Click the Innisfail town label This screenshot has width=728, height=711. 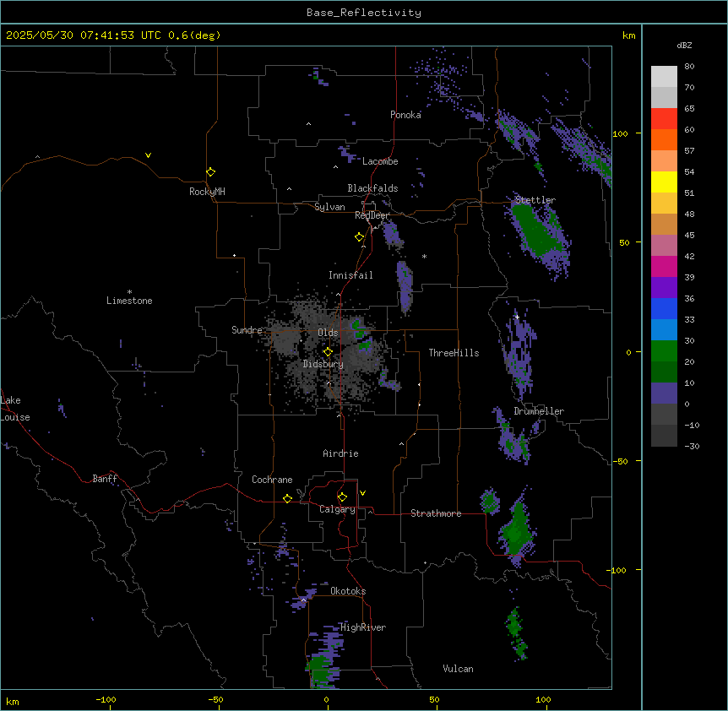pyautogui.click(x=350, y=275)
